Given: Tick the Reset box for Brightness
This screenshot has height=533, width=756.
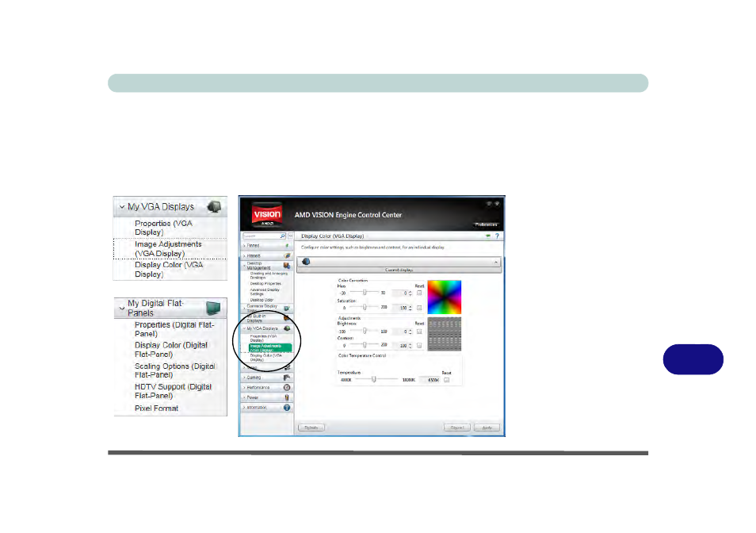Looking at the screenshot, I should pos(419,332).
